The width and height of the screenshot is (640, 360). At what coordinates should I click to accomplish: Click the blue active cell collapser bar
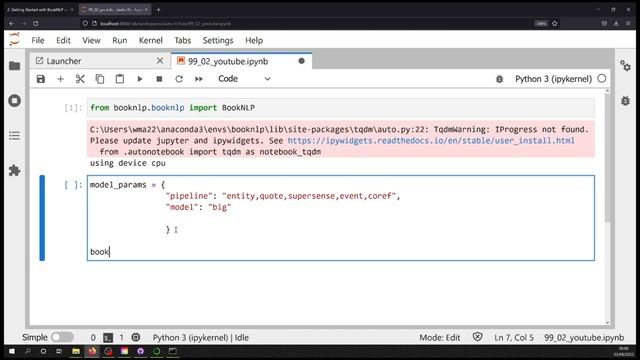pos(42,218)
